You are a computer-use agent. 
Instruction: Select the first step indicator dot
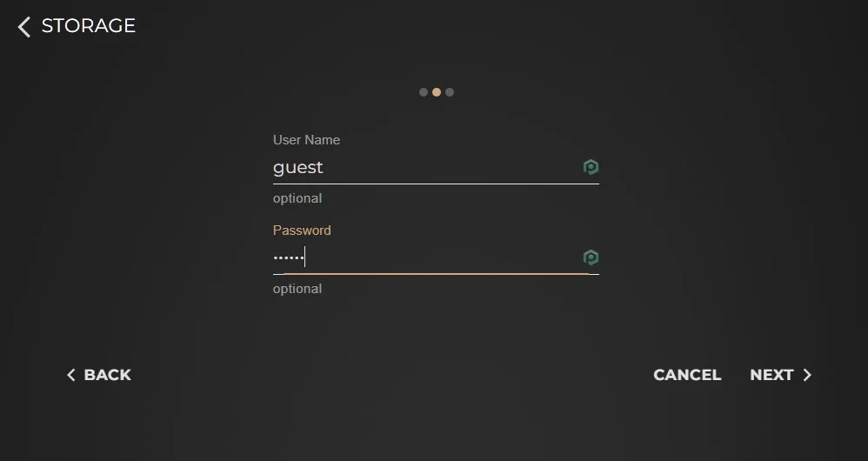[x=424, y=92]
